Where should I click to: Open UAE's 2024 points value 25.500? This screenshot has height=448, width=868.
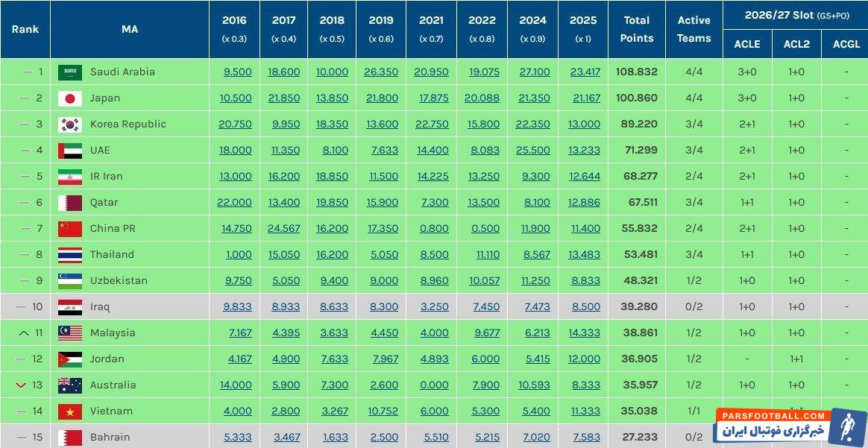[532, 151]
